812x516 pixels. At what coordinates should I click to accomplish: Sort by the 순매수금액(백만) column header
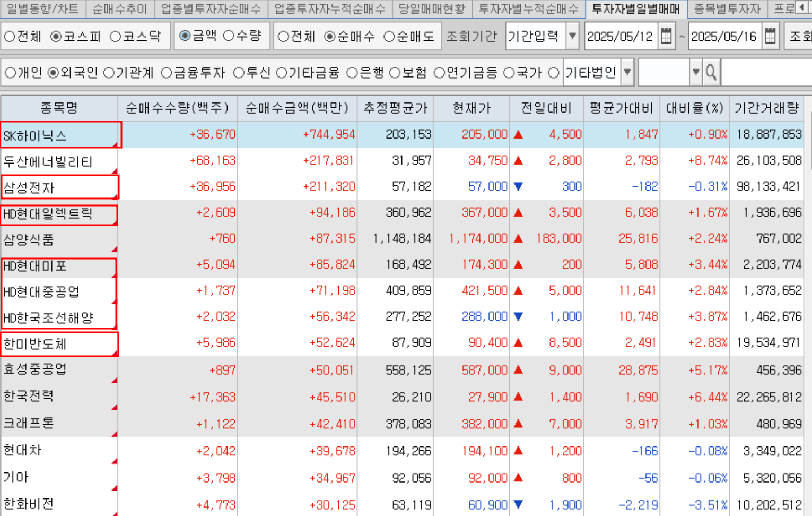[x=297, y=108]
